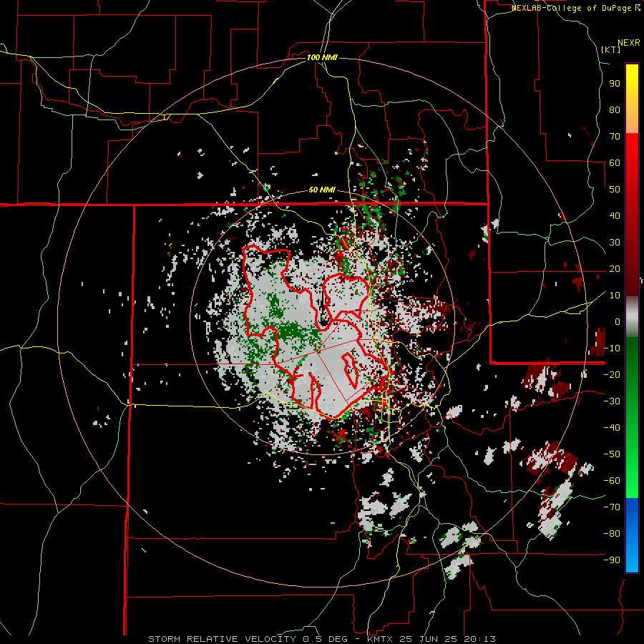Click the bright green segment near -60
644x644 pixels.
pyautogui.click(x=632, y=481)
